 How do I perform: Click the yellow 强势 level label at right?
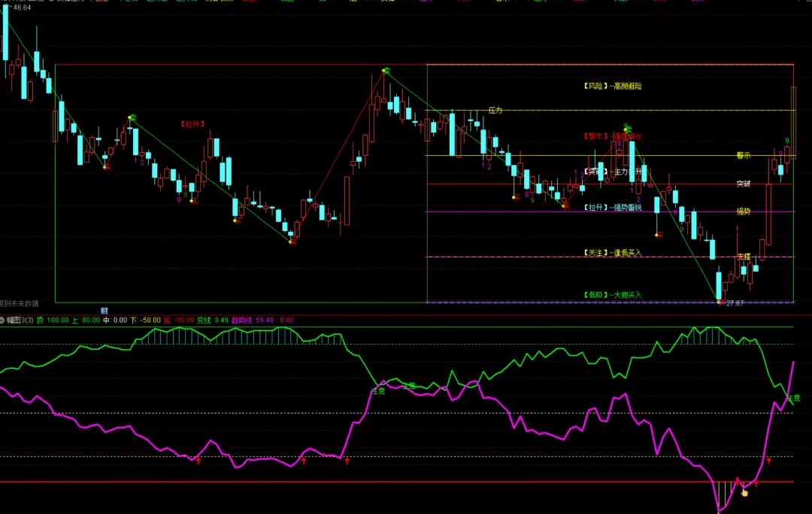pos(744,211)
